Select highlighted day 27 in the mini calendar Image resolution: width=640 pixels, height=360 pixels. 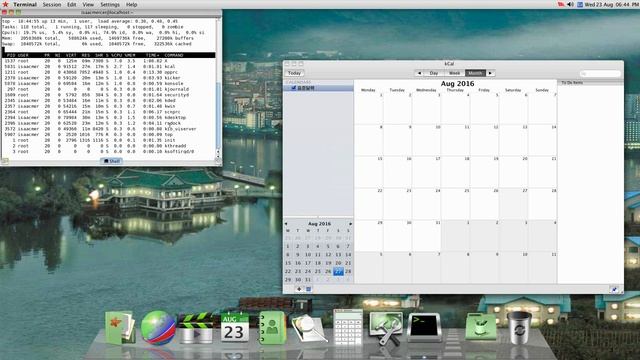pos(338,271)
